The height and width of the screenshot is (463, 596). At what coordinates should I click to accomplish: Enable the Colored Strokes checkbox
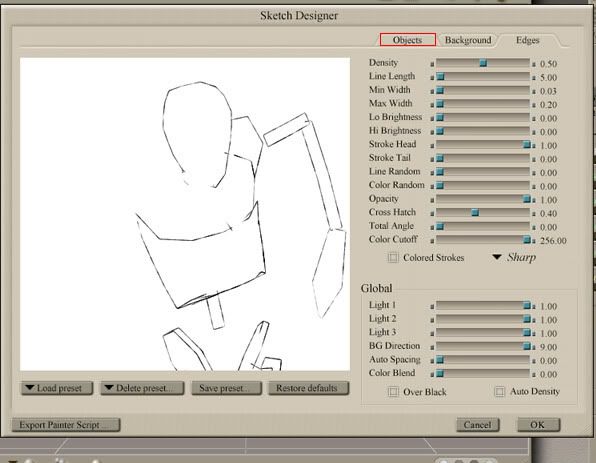tap(393, 258)
